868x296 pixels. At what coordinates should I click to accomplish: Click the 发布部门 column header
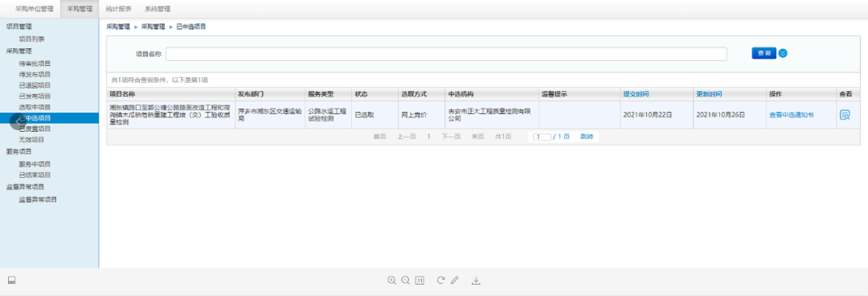(x=270, y=93)
